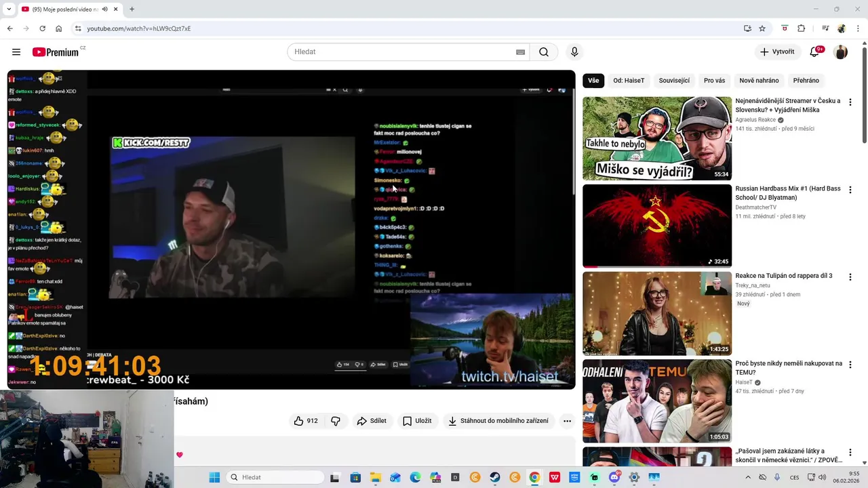Screen dimensions: 868x488
Task: Start voice search with microphone icon
Action: (574, 52)
